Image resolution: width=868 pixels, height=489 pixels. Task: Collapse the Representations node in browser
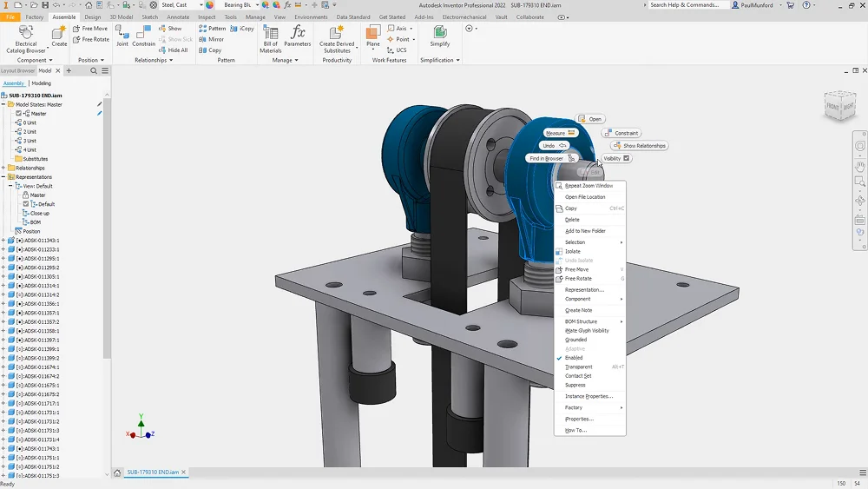point(3,177)
